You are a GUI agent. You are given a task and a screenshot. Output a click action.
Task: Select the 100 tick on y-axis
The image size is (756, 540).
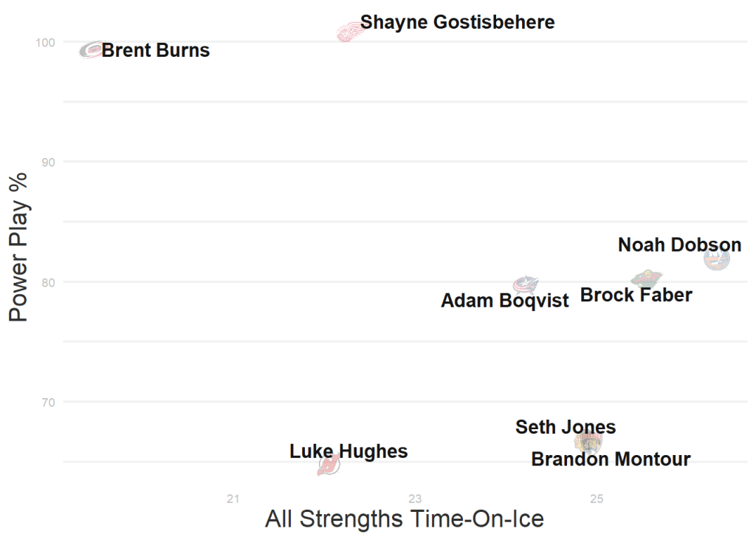pos(45,43)
